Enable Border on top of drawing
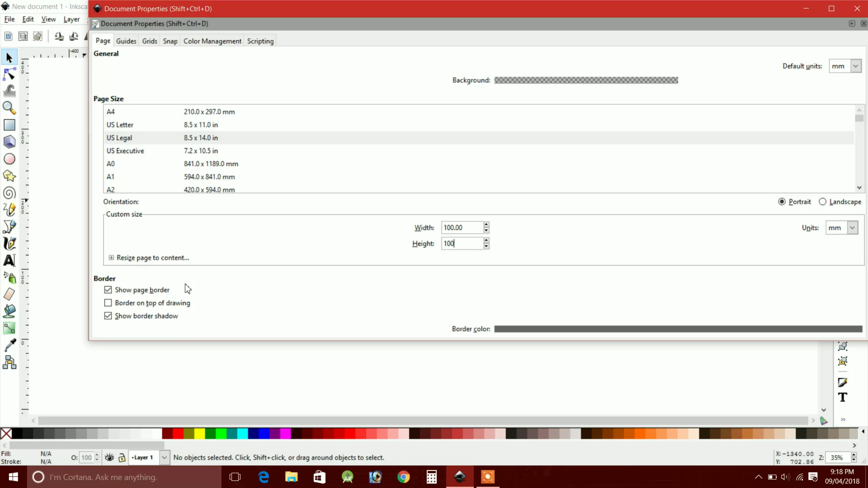Screen dimensions: 868x488 coord(108,303)
